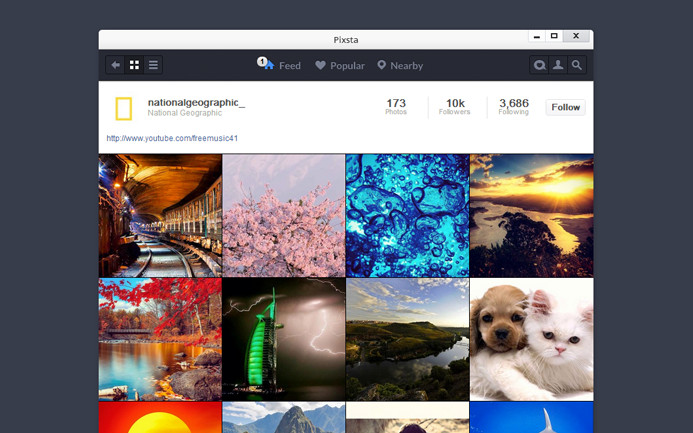This screenshot has height=433, width=693.
Task: Open the green hills river valley photo
Action: coord(407,339)
